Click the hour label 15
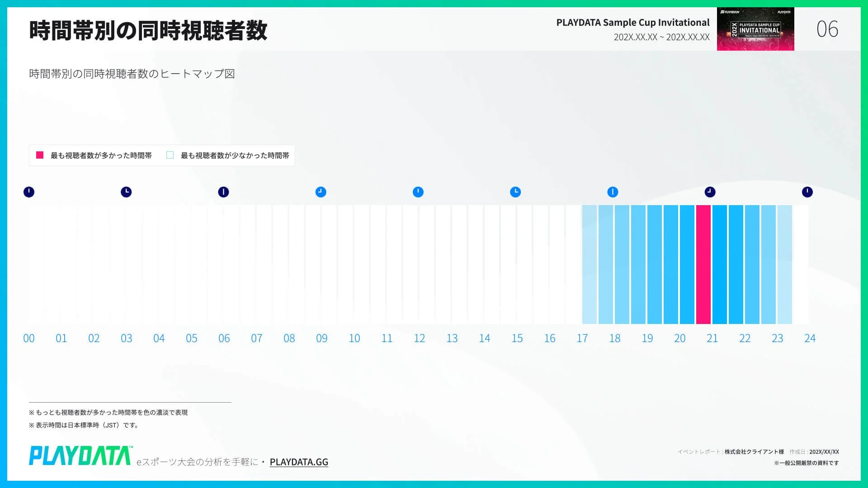 click(517, 338)
